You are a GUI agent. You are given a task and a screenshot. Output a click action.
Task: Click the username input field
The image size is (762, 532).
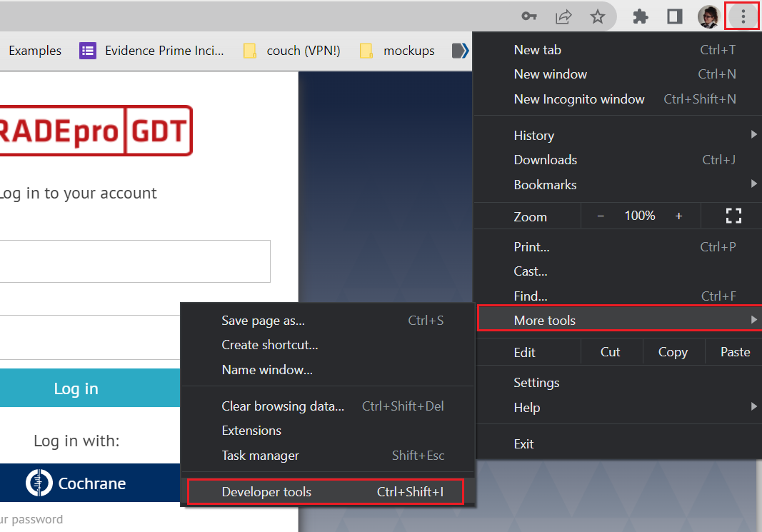tap(136, 261)
